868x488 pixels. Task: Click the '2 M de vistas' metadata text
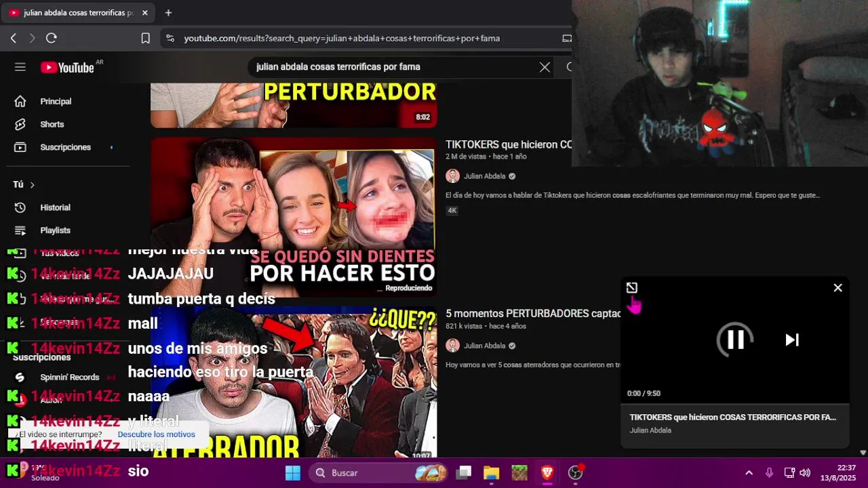[x=466, y=157]
